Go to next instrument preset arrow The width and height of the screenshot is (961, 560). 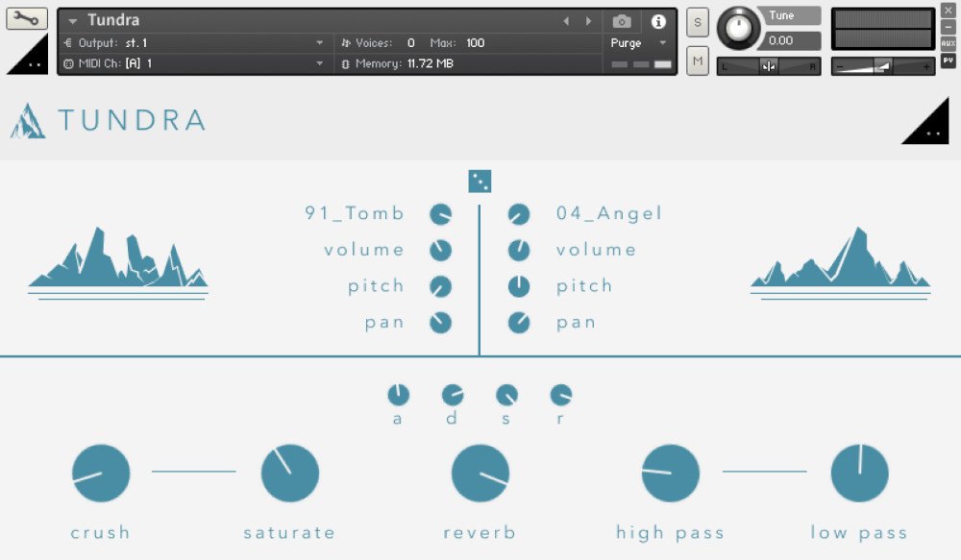point(588,21)
